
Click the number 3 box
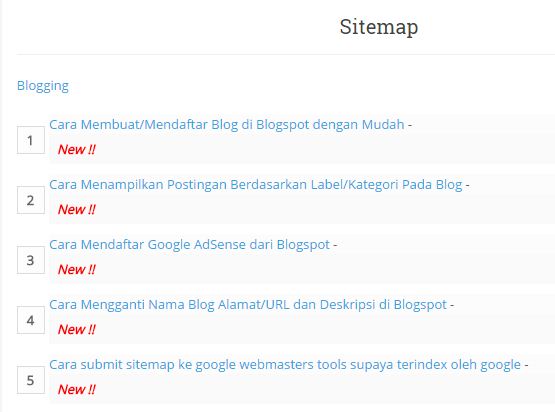(31, 260)
